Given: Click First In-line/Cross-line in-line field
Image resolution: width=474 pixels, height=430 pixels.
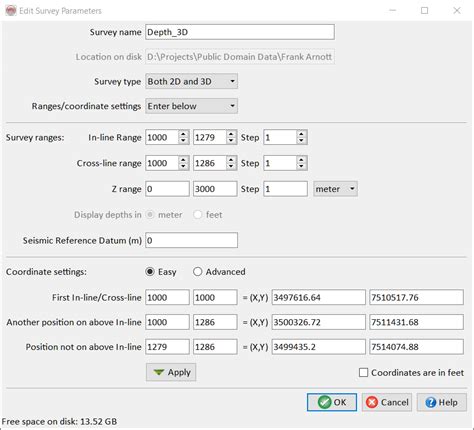Looking at the screenshot, I should click(x=167, y=297).
